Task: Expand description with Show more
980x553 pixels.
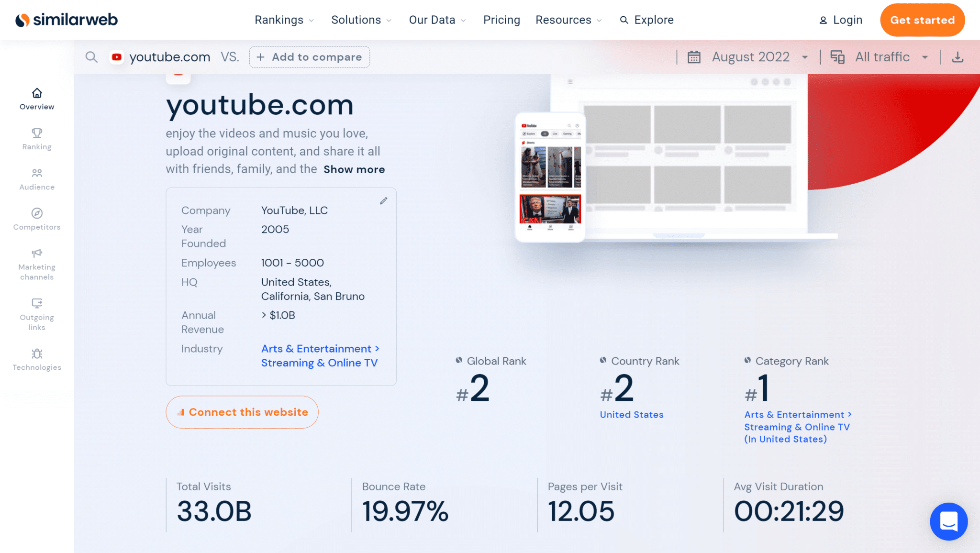Action: [354, 169]
